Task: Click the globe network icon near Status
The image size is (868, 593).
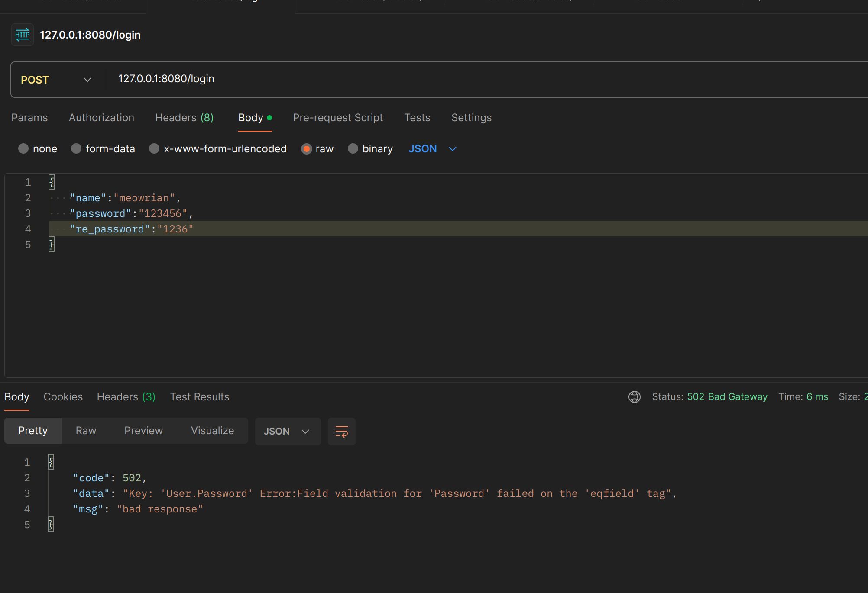Action: pyautogui.click(x=634, y=397)
